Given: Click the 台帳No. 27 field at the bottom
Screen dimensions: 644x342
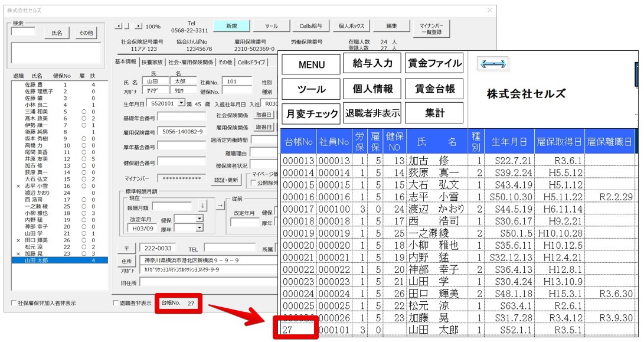Looking at the screenshot, I should pos(178,303).
